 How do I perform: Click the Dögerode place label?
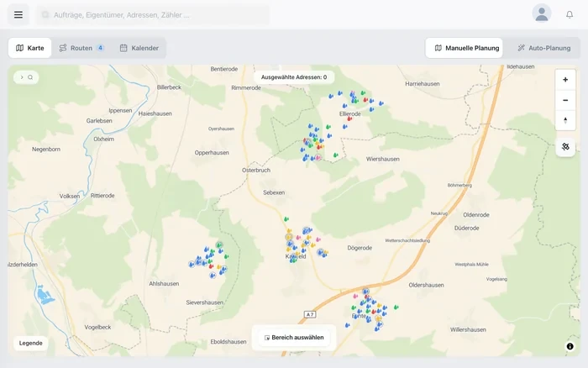pyautogui.click(x=360, y=248)
